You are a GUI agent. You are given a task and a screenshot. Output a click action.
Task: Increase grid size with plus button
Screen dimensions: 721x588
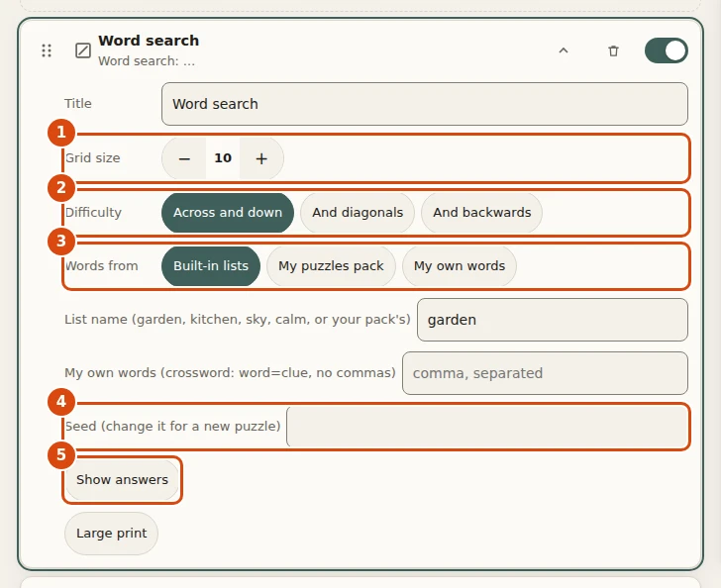pyautogui.click(x=261, y=158)
